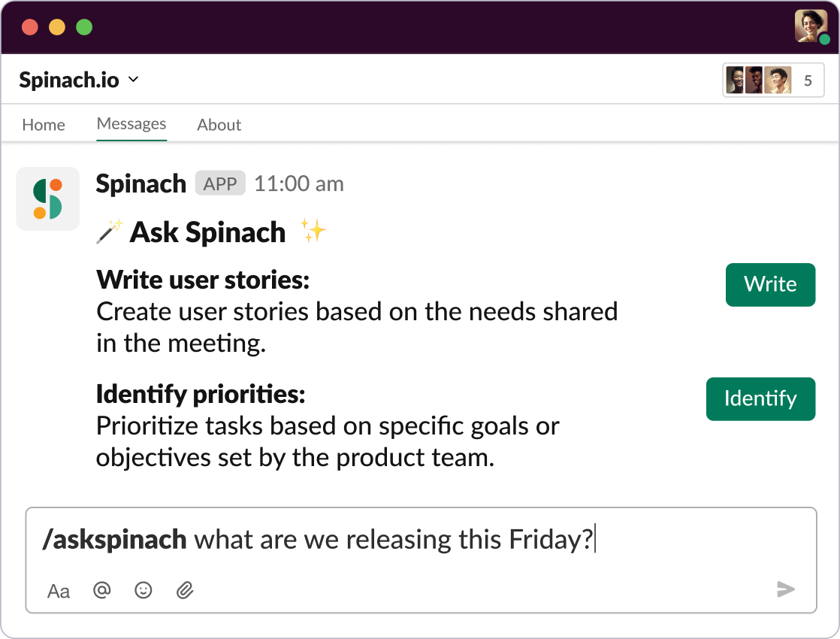Click the APP badge next to Spinach
Image resolution: width=840 pixels, height=639 pixels.
click(x=220, y=183)
